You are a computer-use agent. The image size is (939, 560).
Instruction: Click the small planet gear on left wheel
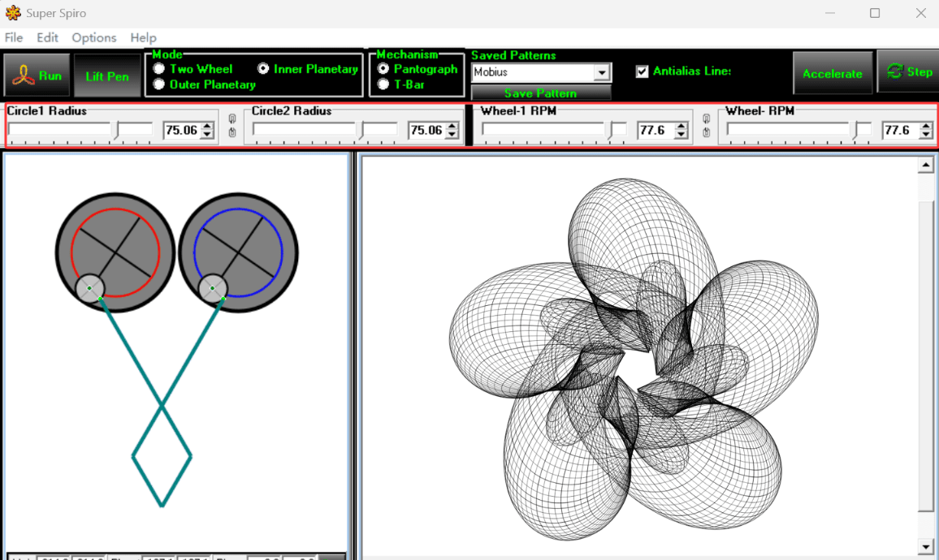pos(90,288)
